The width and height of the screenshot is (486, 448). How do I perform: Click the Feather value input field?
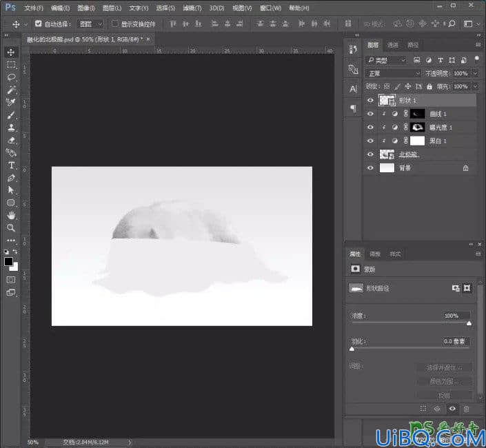(x=456, y=341)
